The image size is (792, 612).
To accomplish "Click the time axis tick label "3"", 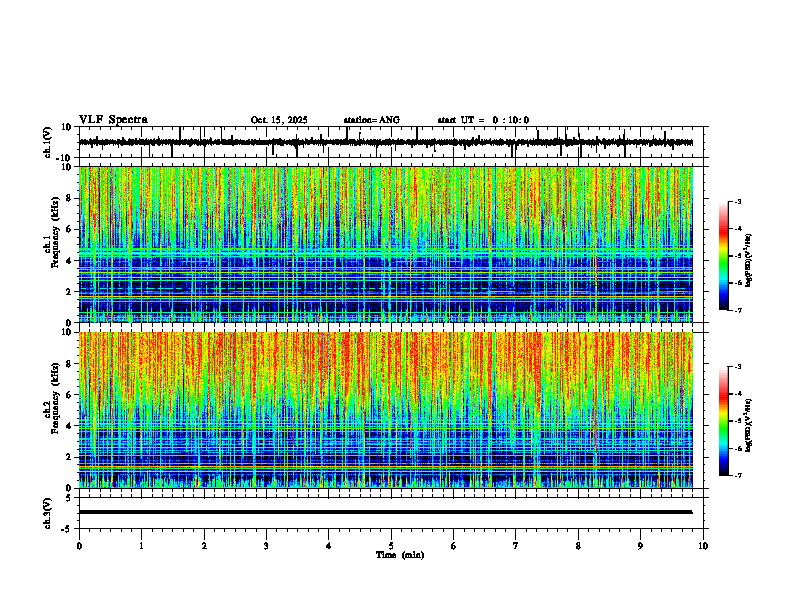I will click(266, 546).
